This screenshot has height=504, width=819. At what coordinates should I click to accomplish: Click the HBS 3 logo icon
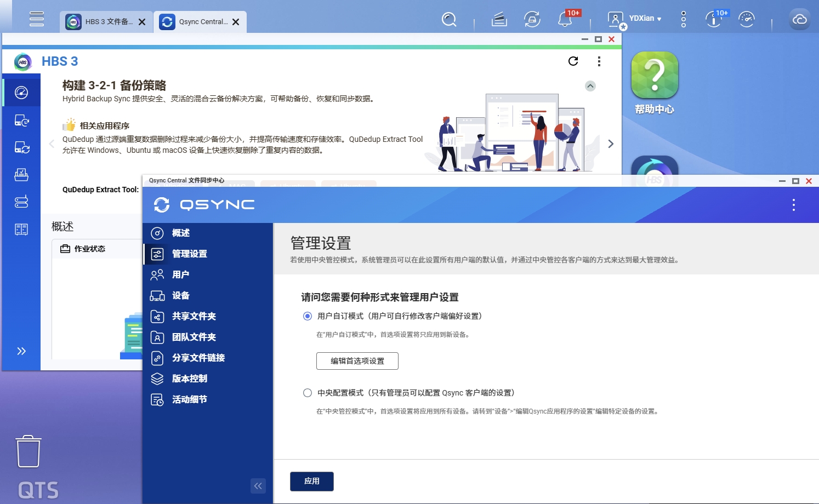tap(23, 62)
